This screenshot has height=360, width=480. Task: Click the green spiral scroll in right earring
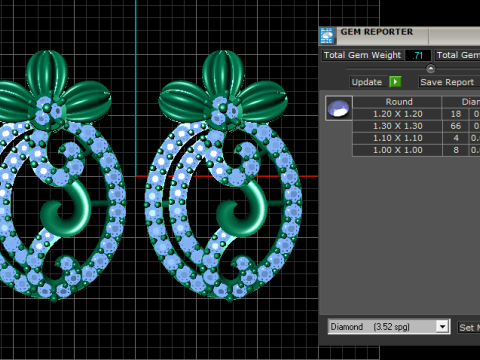[x=241, y=209]
